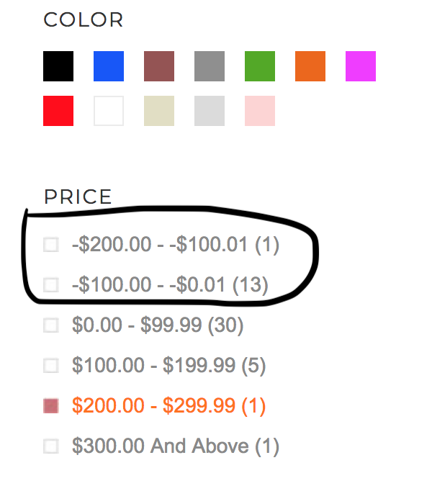
Task: Choose the blue color swatch
Action: (109, 66)
